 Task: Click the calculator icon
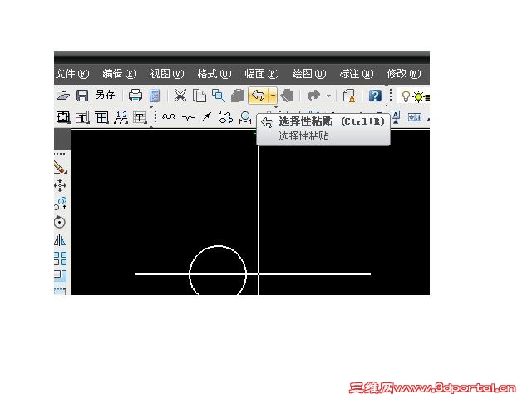click(155, 96)
